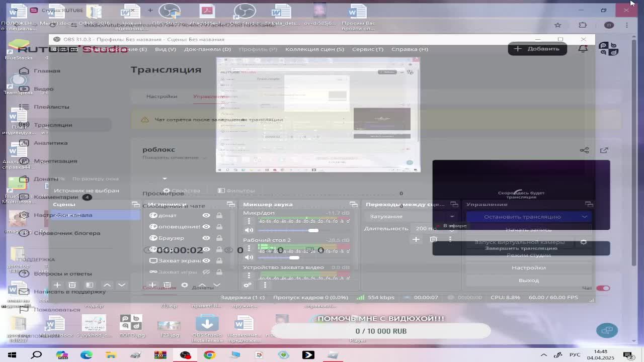Open Док-панели (D) menu in OBS
The height and width of the screenshot is (362, 644).
pyautogui.click(x=207, y=49)
